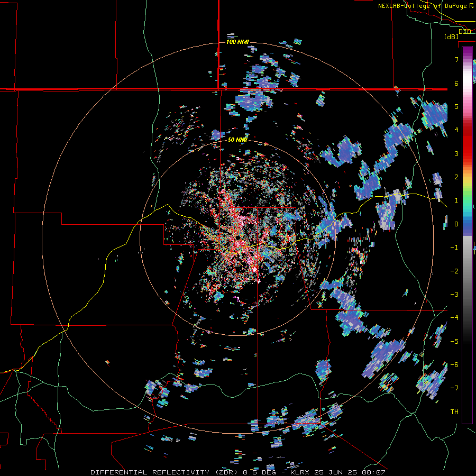Click the "1" value on the color scale
This screenshot has width=476, height=476.
pyautogui.click(x=456, y=200)
